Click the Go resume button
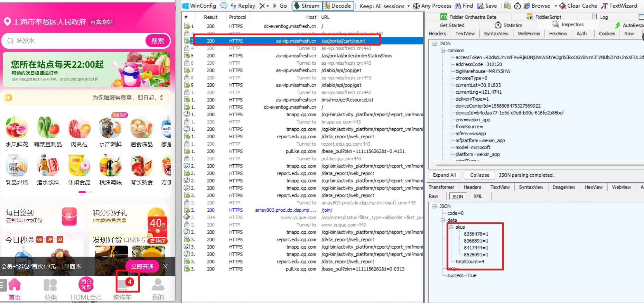 coord(280,6)
